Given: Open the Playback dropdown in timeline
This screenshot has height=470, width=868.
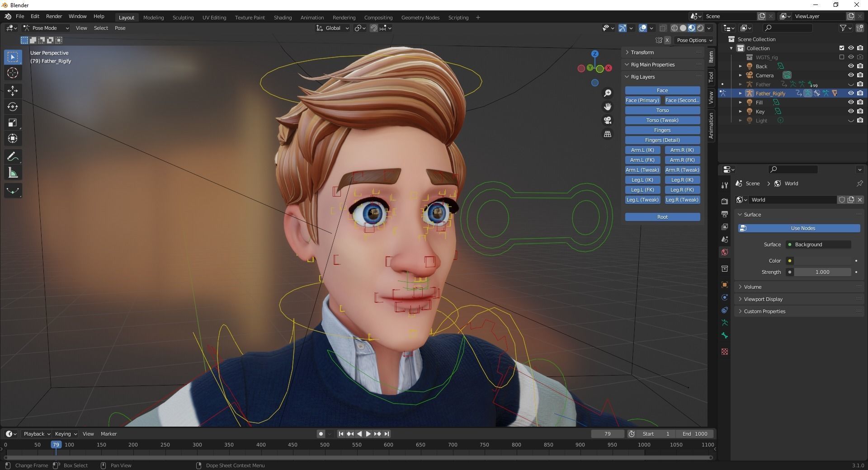Looking at the screenshot, I should tap(37, 434).
